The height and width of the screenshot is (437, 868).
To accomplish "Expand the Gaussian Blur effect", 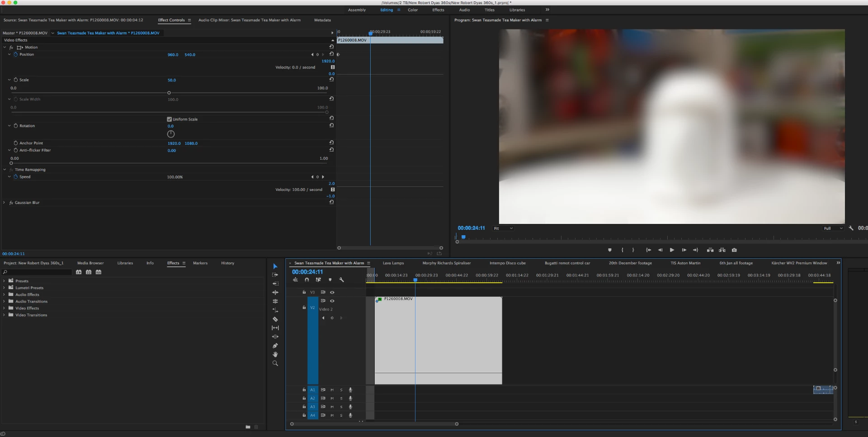I will tap(5, 203).
